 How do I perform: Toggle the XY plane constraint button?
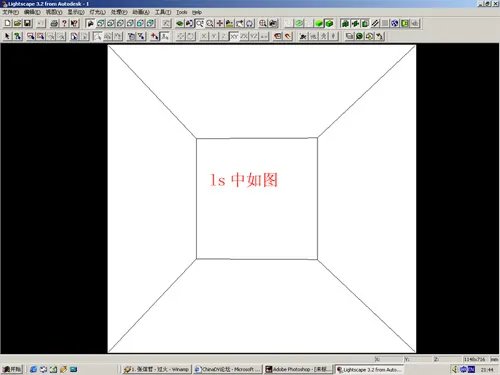[234, 36]
